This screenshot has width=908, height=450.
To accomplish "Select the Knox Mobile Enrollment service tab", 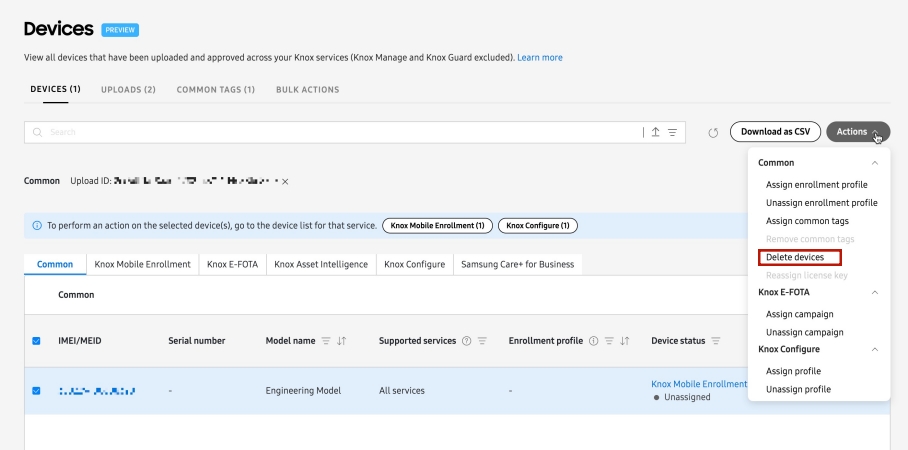I will pos(142,264).
